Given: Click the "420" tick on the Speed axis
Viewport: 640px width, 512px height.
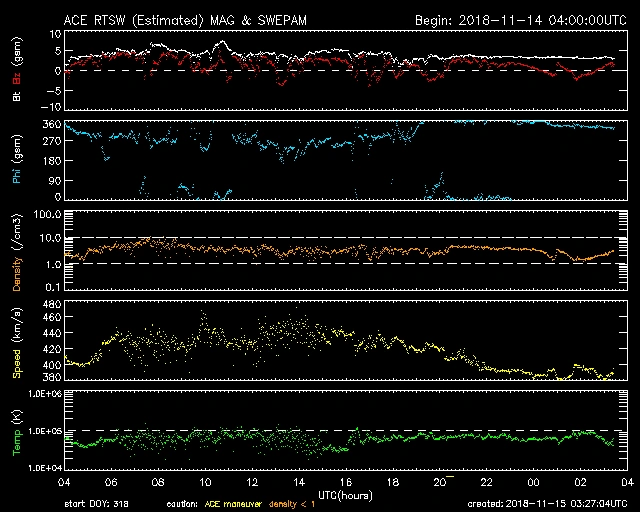Looking at the screenshot, I should click(x=52, y=349).
